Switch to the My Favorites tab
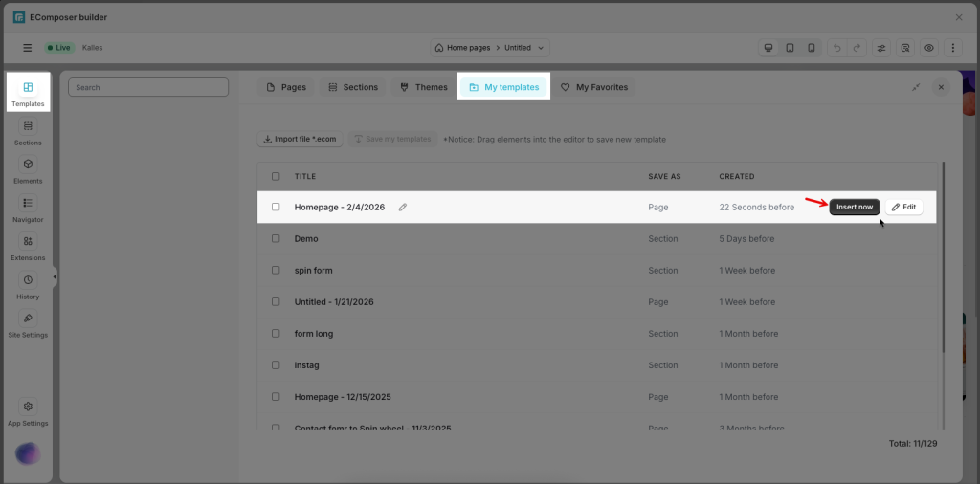 click(594, 87)
